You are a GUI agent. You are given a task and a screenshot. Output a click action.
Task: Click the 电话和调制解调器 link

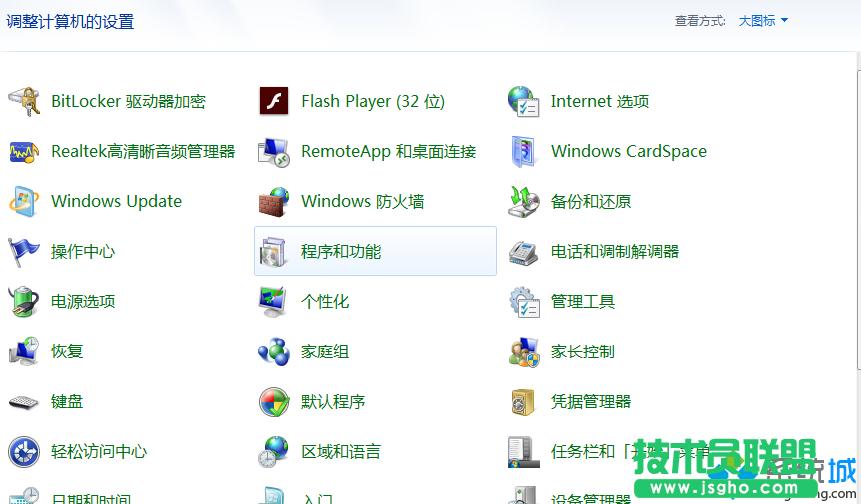(614, 251)
